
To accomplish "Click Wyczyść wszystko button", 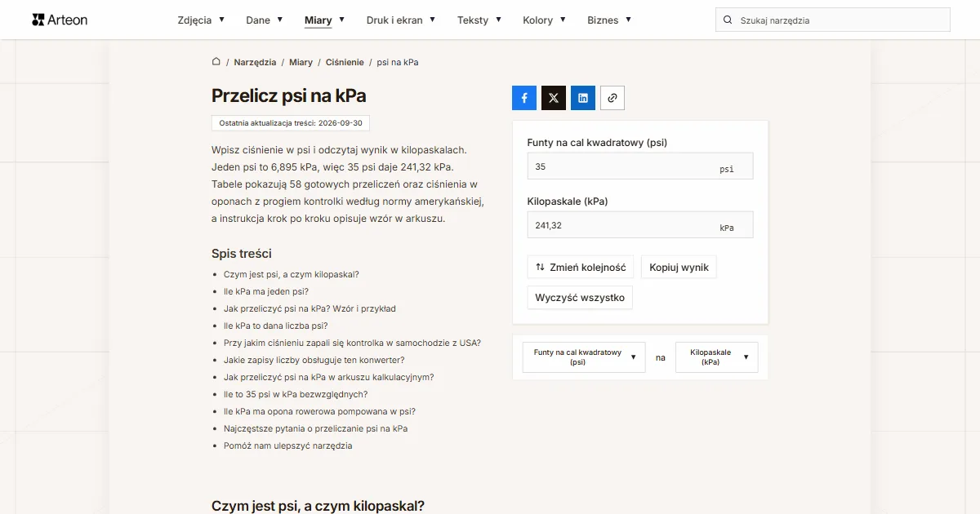I will (580, 298).
